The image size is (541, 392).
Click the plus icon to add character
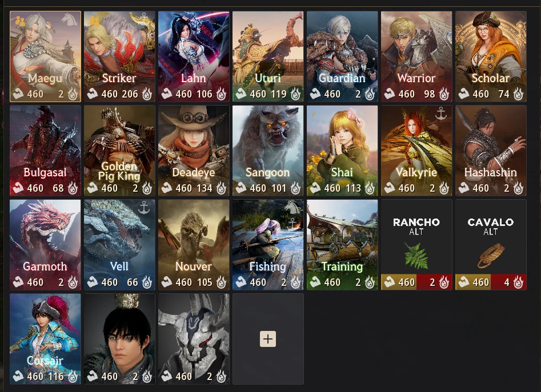pos(268,339)
